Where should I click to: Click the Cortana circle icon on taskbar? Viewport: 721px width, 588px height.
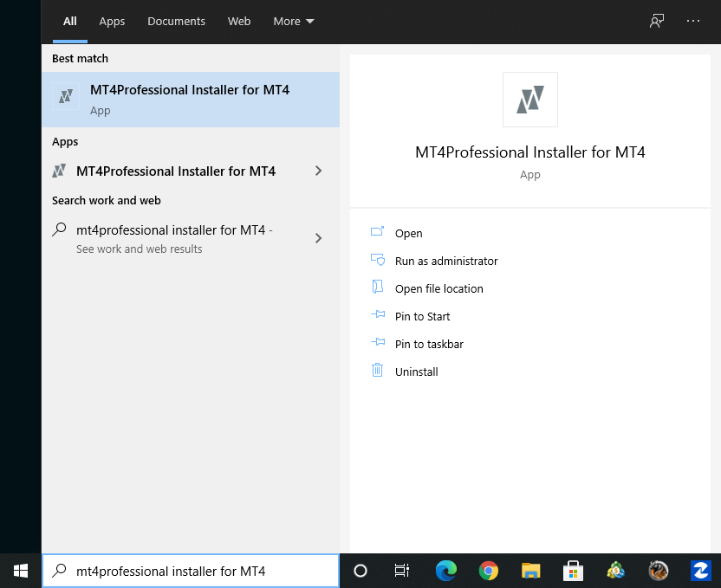click(360, 571)
